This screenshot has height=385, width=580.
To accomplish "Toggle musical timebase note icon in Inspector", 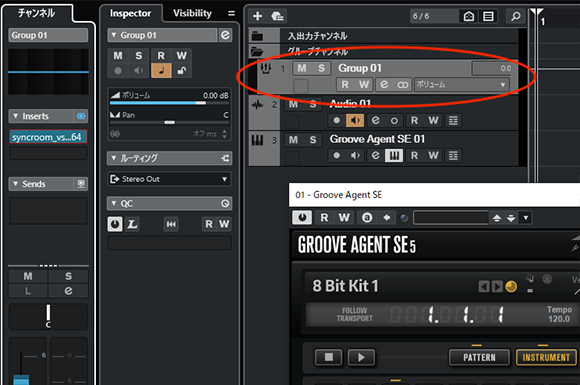I will (x=161, y=70).
